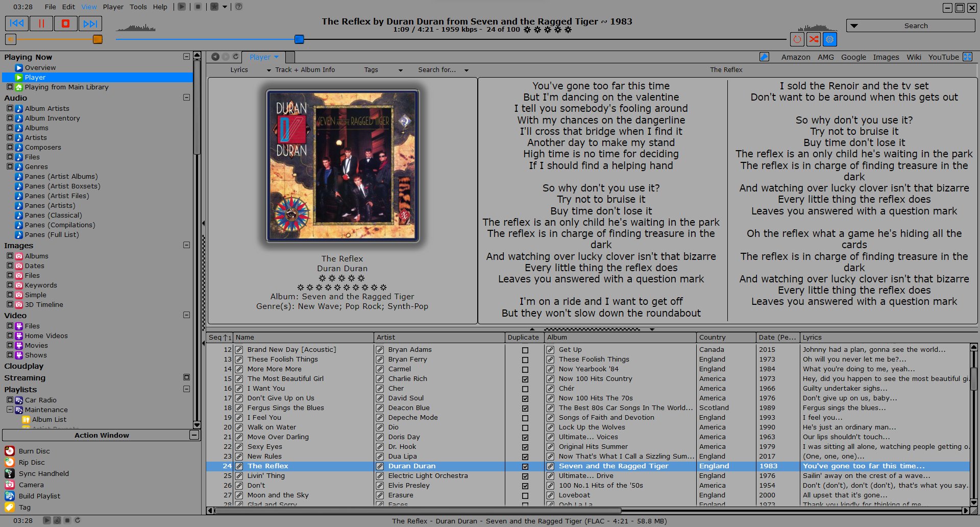This screenshot has width=980, height=527.
Task: Toggle Duplicate checkbox for Brand New Day
Action: pos(525,350)
